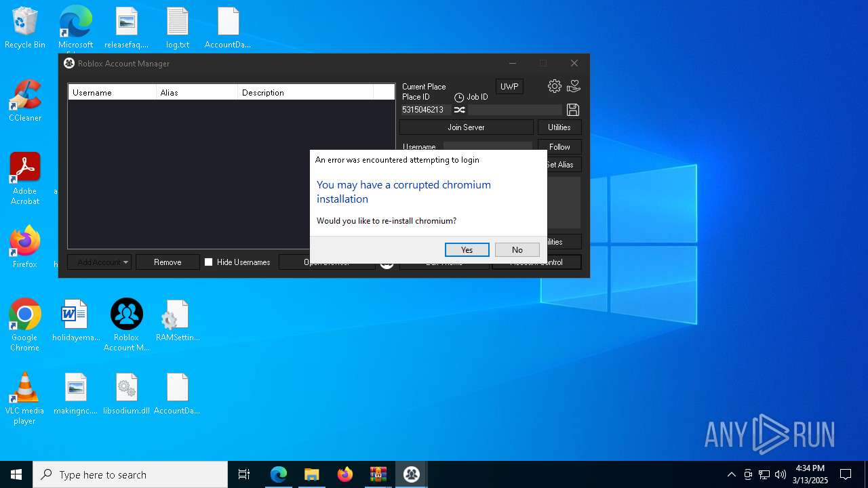Click Roblox Account Manager taskbar icon
The width and height of the screenshot is (868, 488).
[412, 474]
